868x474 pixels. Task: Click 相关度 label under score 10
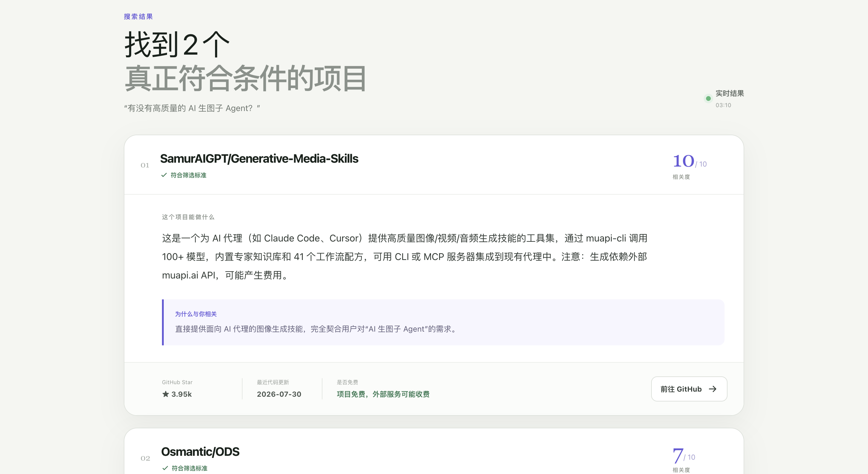click(681, 177)
